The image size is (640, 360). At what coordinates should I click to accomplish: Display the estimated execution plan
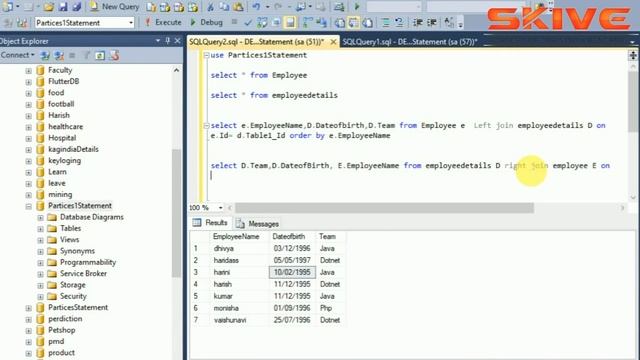click(262, 23)
